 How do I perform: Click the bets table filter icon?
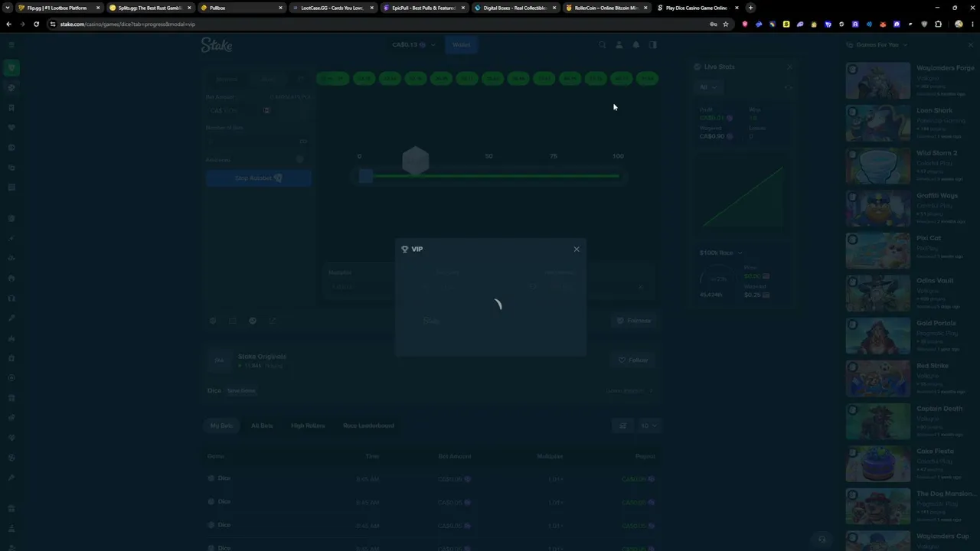[622, 425]
